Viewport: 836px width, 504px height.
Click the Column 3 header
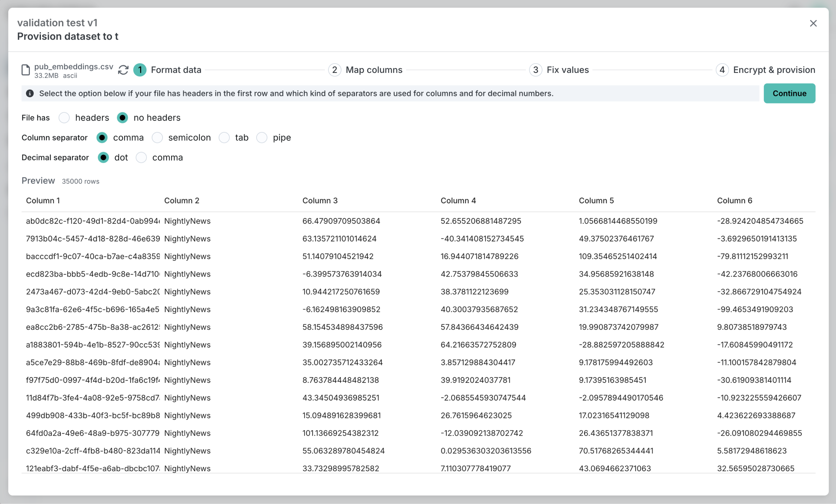[320, 200]
